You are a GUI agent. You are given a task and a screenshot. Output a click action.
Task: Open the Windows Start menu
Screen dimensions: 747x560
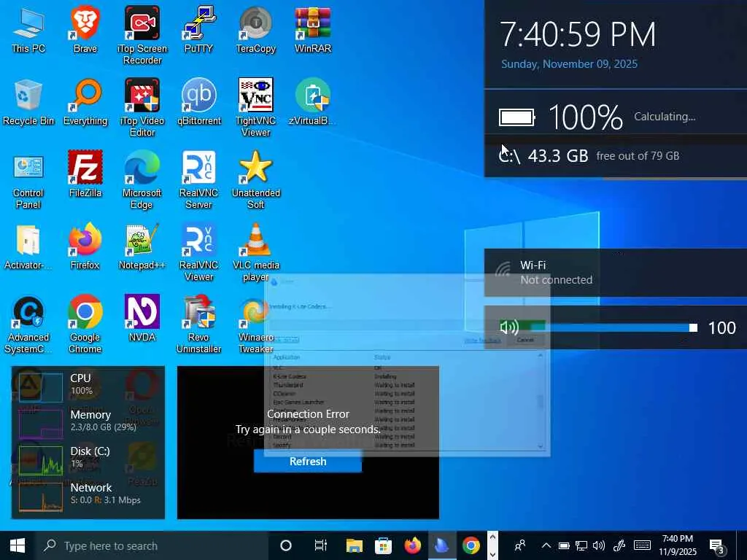pyautogui.click(x=18, y=545)
